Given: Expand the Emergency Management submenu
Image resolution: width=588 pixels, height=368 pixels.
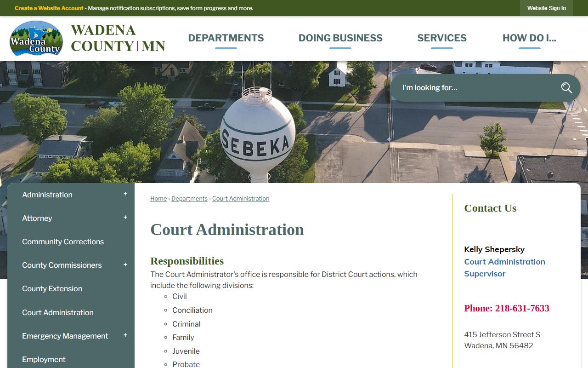Looking at the screenshot, I should (x=125, y=335).
